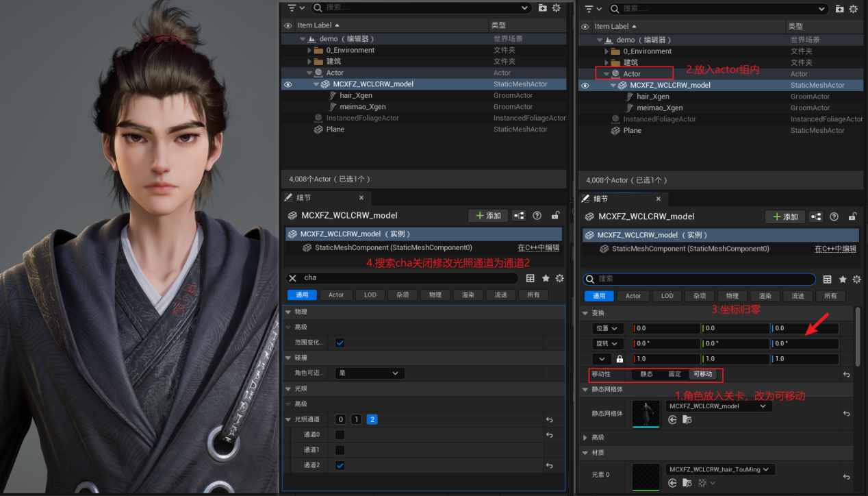Enable the 通道0 checkbox
868x496 pixels.
coord(340,435)
